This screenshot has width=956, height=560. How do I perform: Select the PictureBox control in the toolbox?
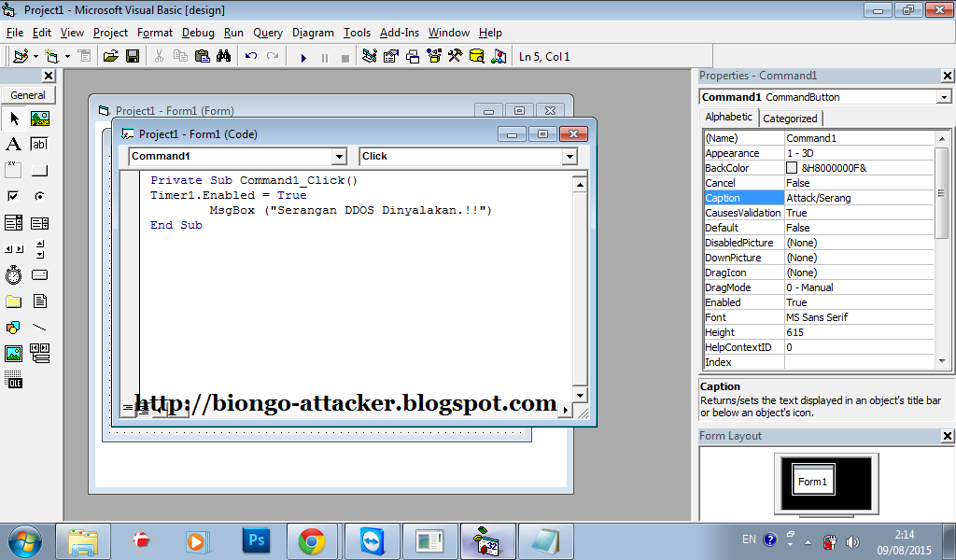pos(39,119)
